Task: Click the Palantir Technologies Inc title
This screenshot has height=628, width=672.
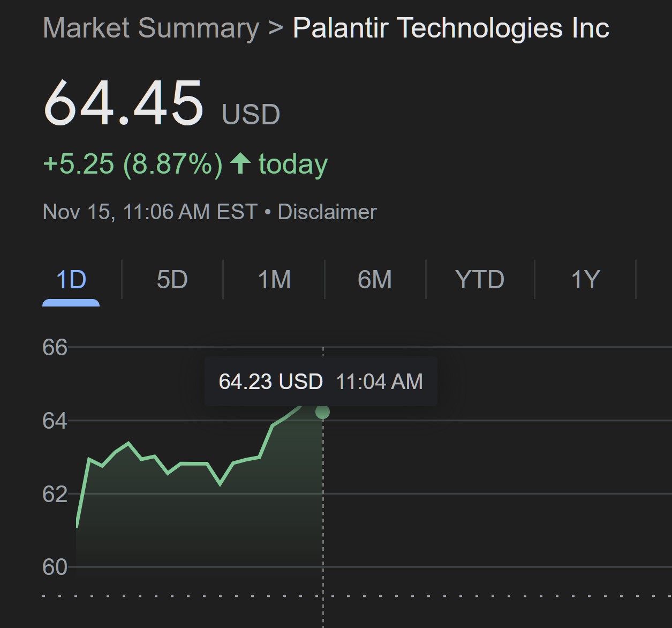Action: point(451,28)
